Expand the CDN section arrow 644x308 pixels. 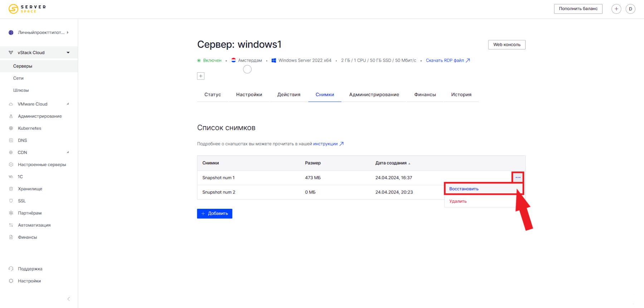[68, 152]
